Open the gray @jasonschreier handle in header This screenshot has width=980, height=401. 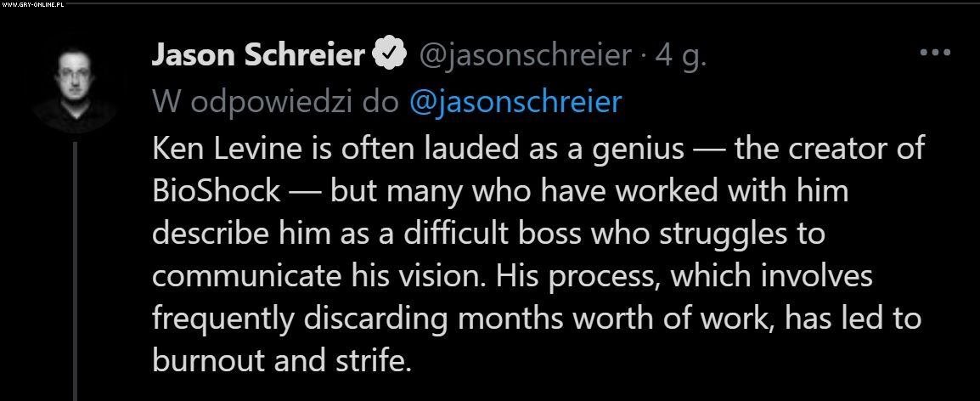tap(525, 55)
